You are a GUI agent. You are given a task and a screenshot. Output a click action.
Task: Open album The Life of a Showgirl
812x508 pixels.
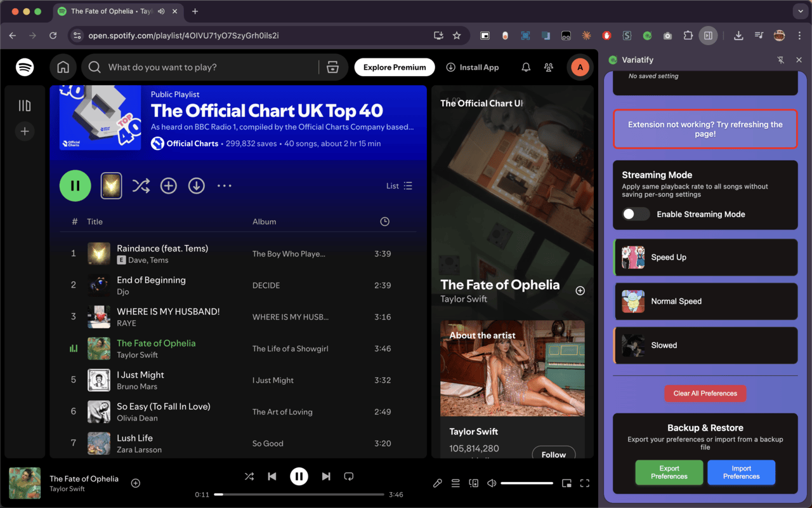click(291, 349)
